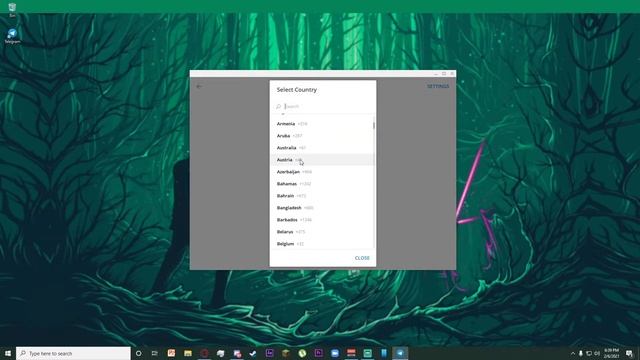This screenshot has height=360, width=640.
Task: Open the red Opera icon on taskbar
Action: (x=204, y=353)
